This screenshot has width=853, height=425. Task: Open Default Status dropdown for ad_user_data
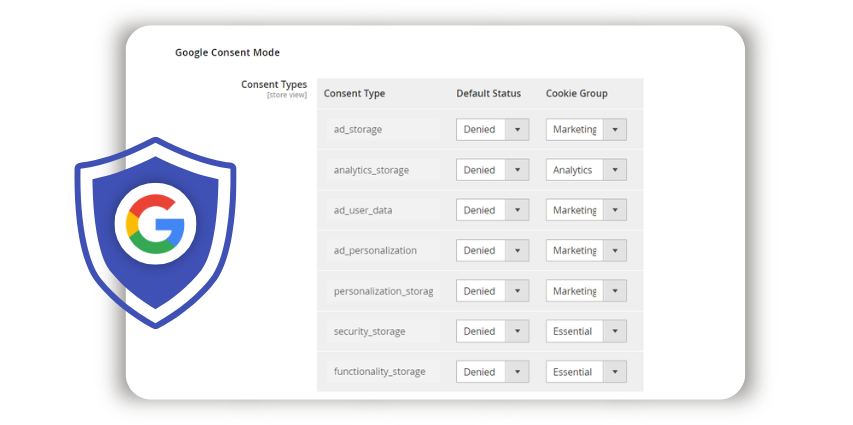pos(492,210)
